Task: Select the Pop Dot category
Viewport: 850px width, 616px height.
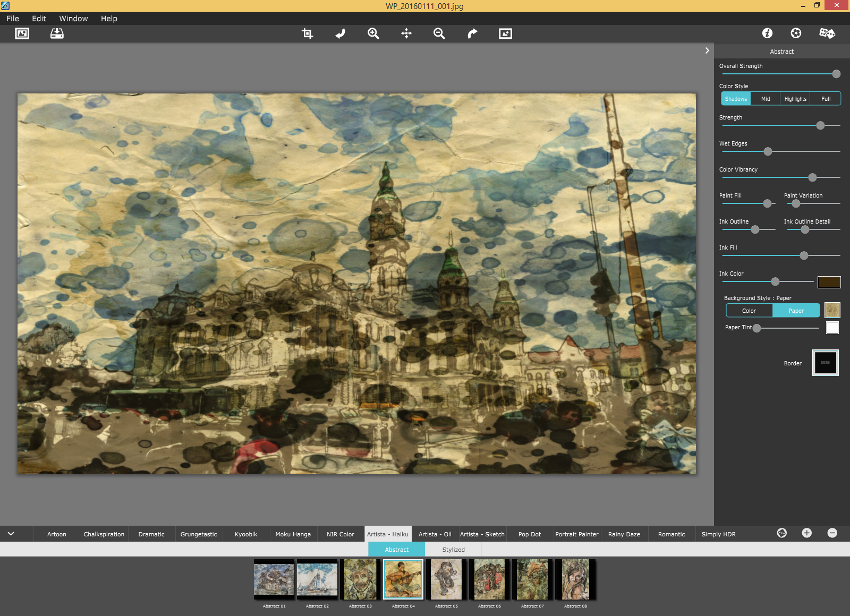Action: click(x=530, y=534)
